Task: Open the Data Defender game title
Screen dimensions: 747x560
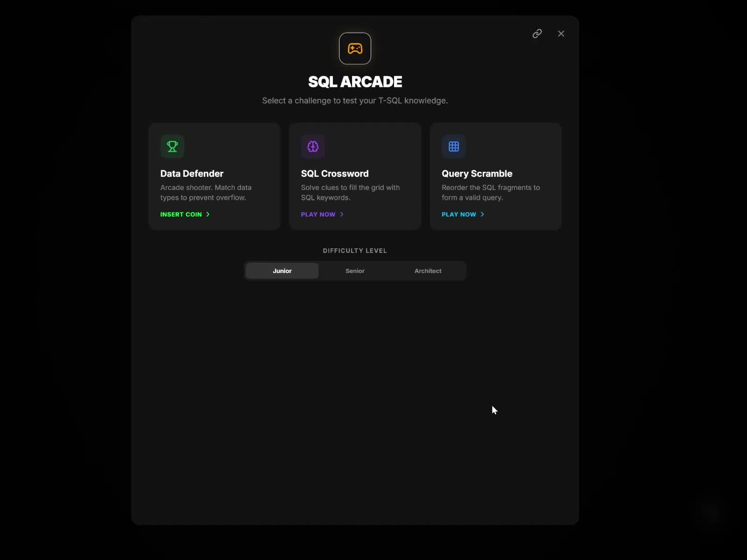Action: coord(192,174)
